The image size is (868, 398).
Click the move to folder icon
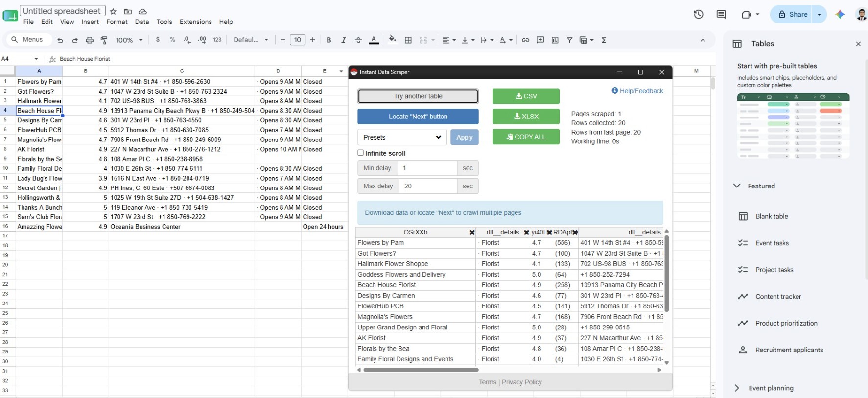pyautogui.click(x=128, y=11)
